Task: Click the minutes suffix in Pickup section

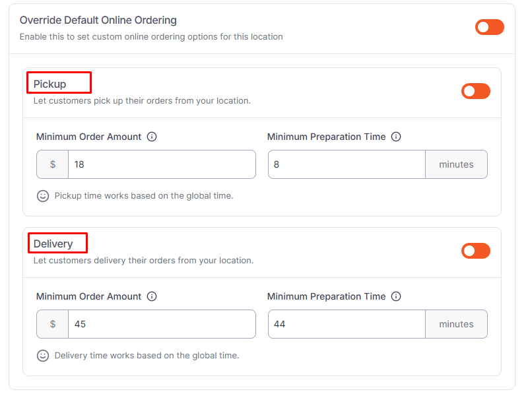Action: [456, 164]
